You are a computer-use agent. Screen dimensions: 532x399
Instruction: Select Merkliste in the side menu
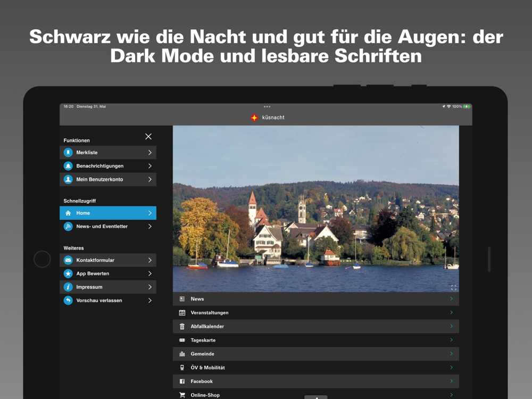point(108,153)
